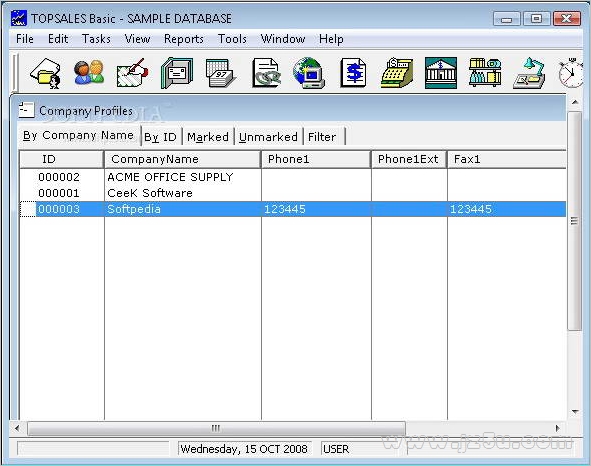This screenshot has width=591, height=466.
Task: Open the company profiles folder icon
Action: pyautogui.click(x=46, y=73)
